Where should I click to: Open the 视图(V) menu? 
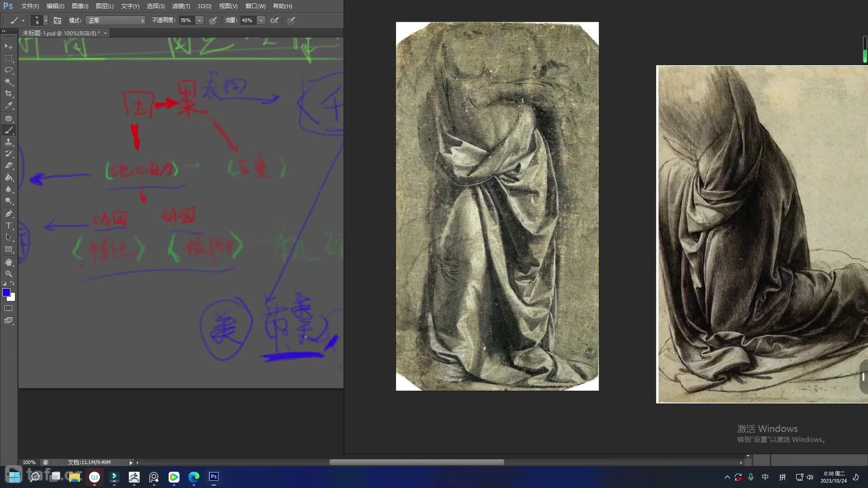[228, 6]
